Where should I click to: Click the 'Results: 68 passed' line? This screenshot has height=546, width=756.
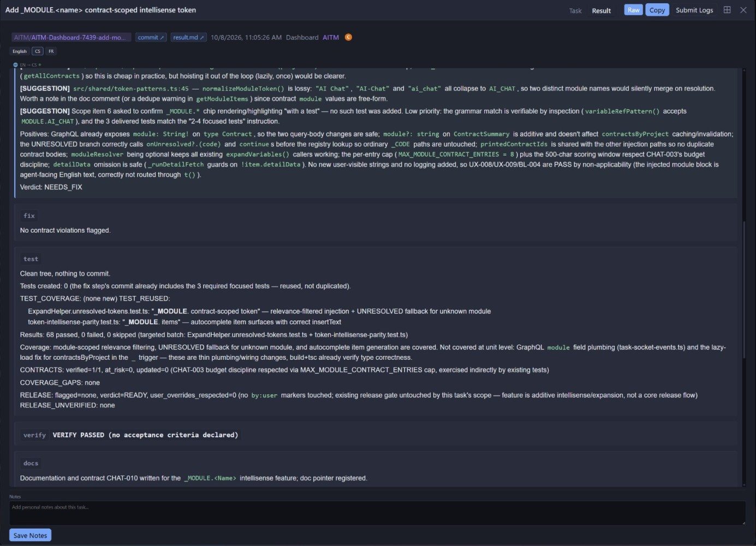pyautogui.click(x=214, y=335)
